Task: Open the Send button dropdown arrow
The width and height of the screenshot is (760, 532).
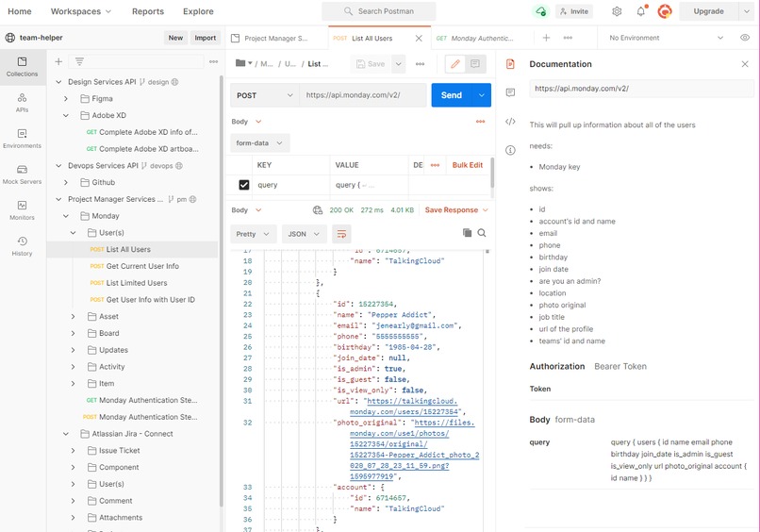Action: 481,95
